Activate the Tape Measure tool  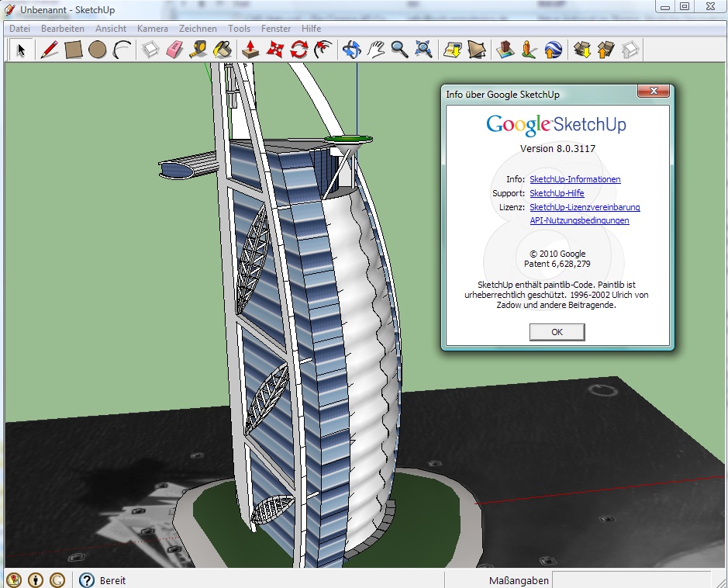pos(198,50)
